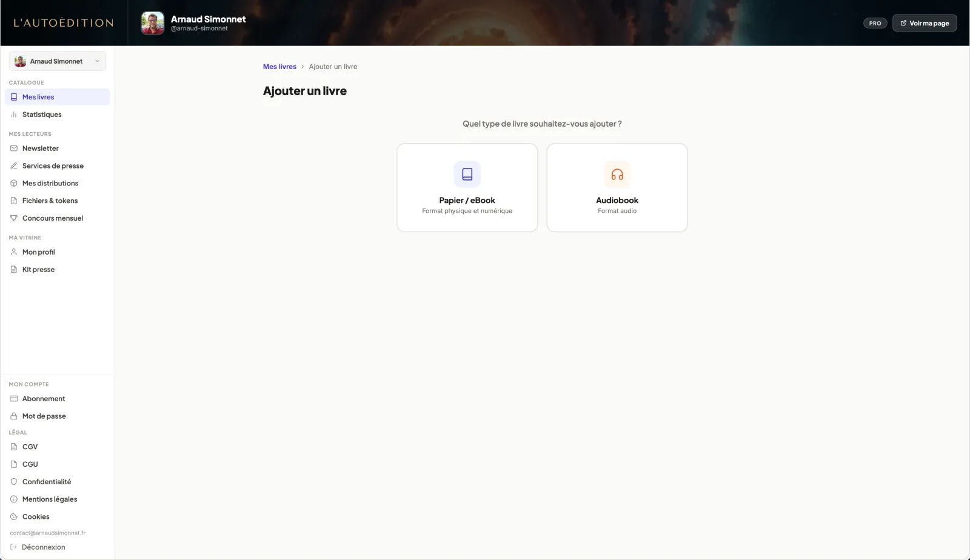Go to Newsletter section
Screen dimensions: 970x560
click(x=58, y=148)
